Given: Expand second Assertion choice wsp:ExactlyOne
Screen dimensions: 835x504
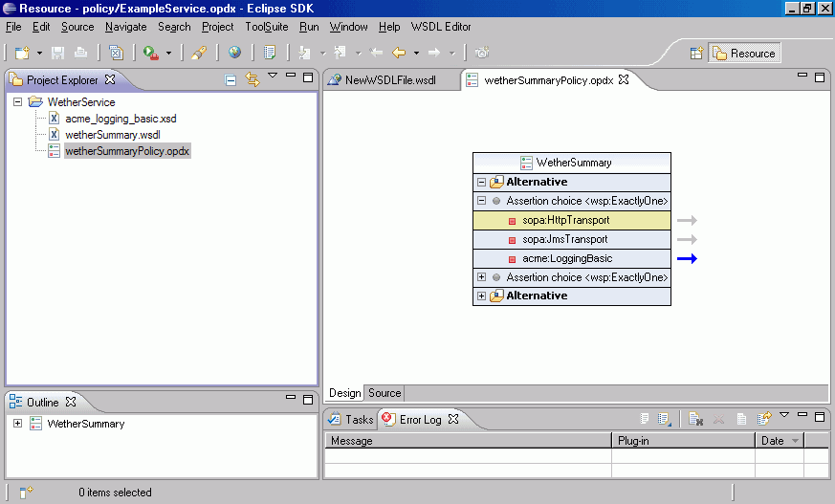Looking at the screenshot, I should click(x=481, y=277).
